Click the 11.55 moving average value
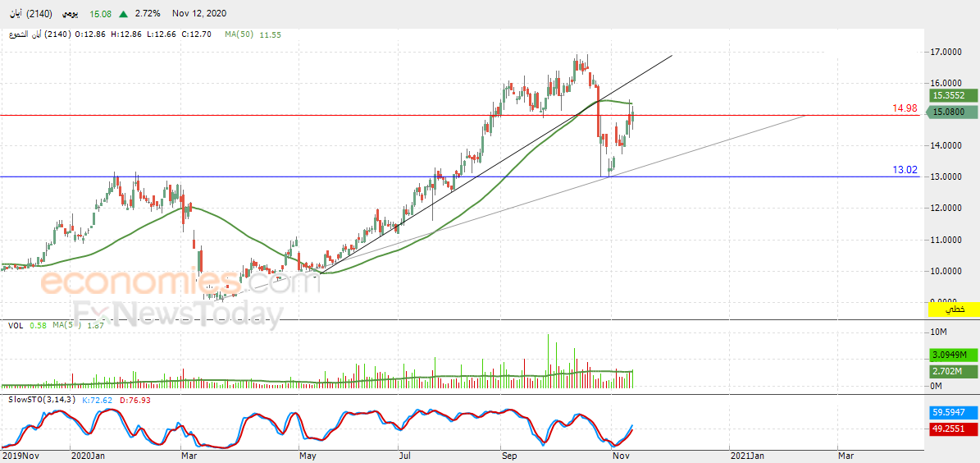The height and width of the screenshot is (463, 980). tap(271, 35)
